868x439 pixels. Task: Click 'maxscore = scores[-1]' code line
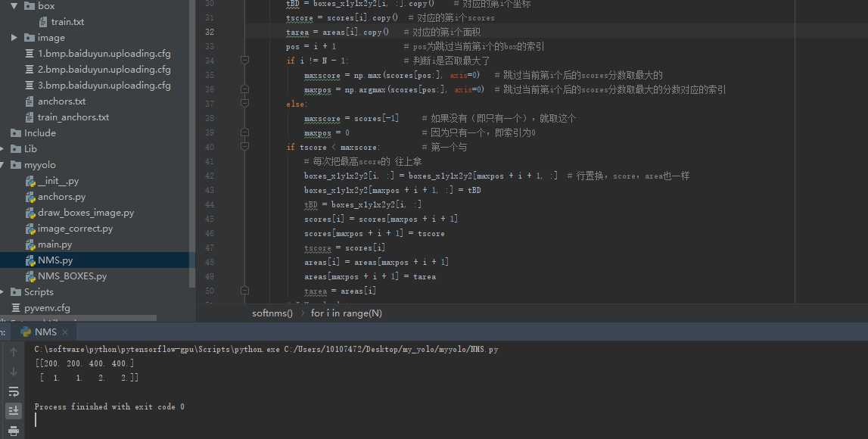pos(351,119)
